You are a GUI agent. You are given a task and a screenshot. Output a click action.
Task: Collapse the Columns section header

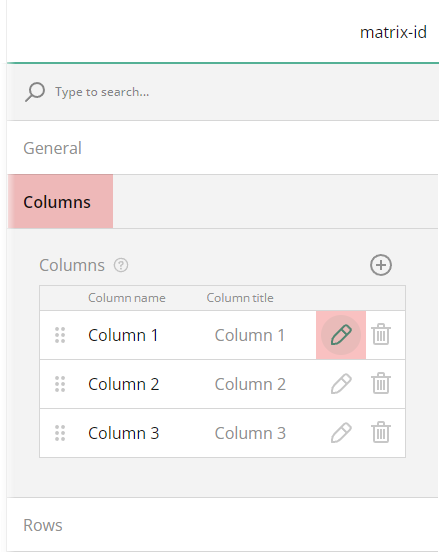[x=223, y=202]
